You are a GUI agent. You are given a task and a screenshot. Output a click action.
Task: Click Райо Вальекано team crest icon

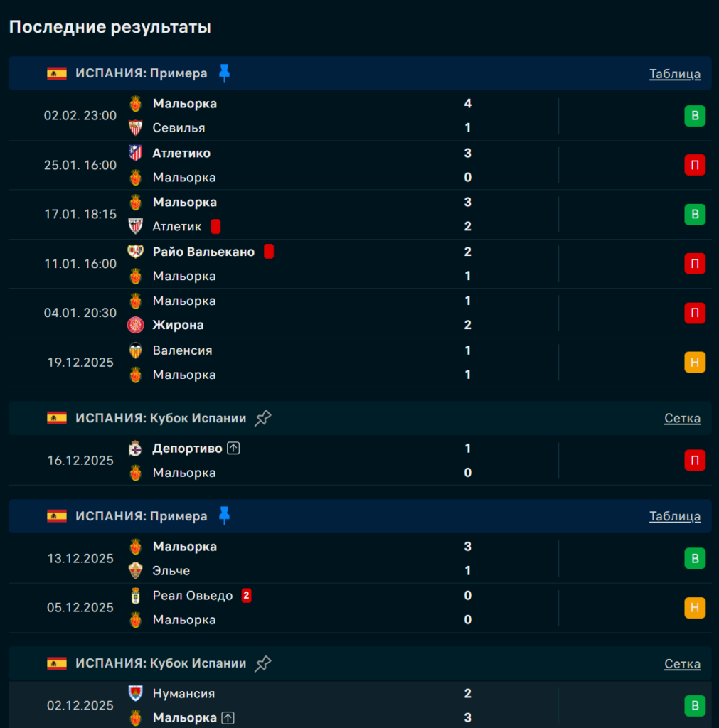point(135,252)
